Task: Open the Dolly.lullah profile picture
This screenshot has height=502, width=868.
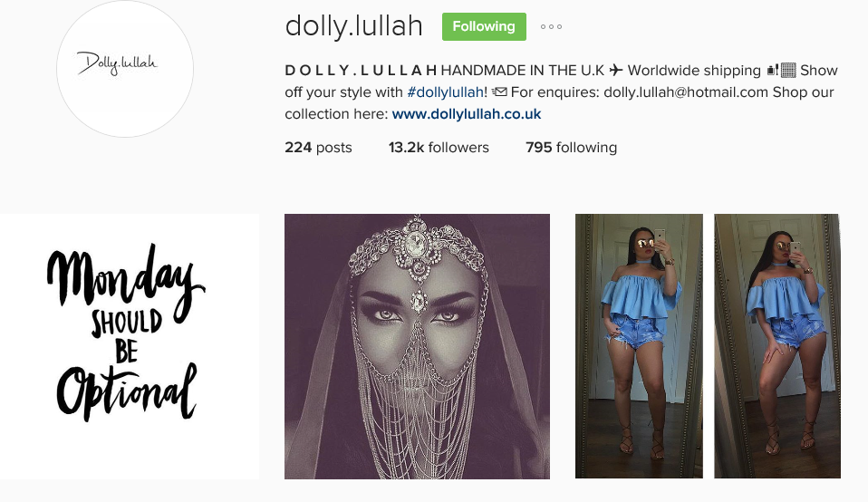Action: pyautogui.click(x=125, y=69)
